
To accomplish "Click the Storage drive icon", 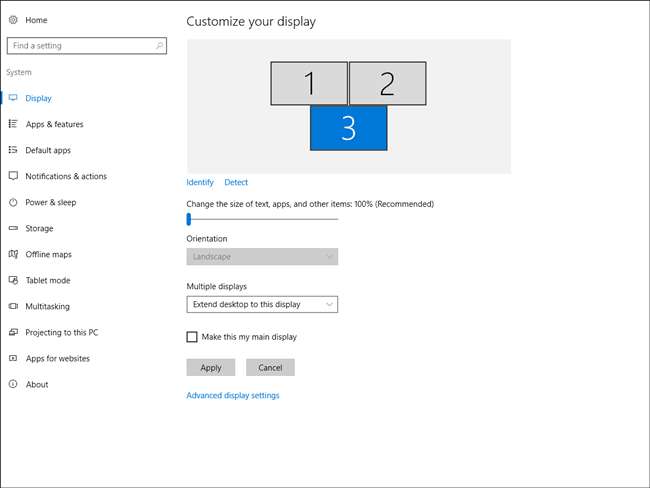I will [x=13, y=228].
